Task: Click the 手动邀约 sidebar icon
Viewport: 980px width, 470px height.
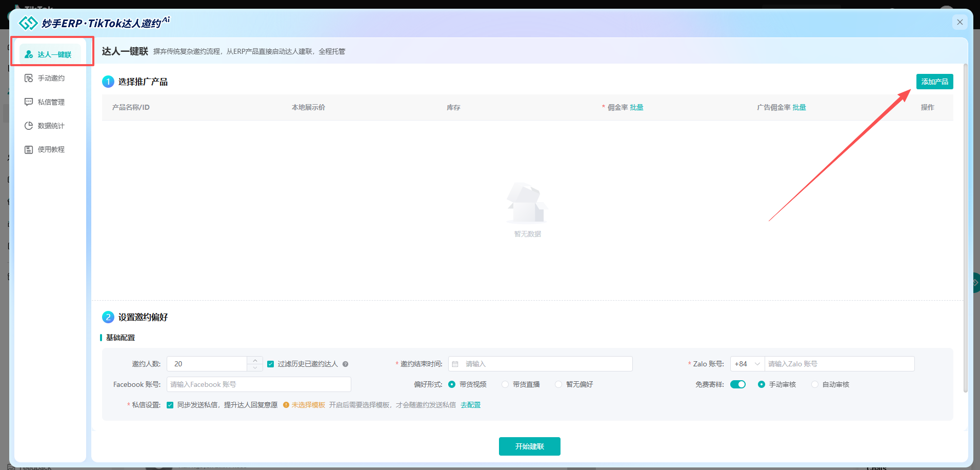Action: click(29, 78)
